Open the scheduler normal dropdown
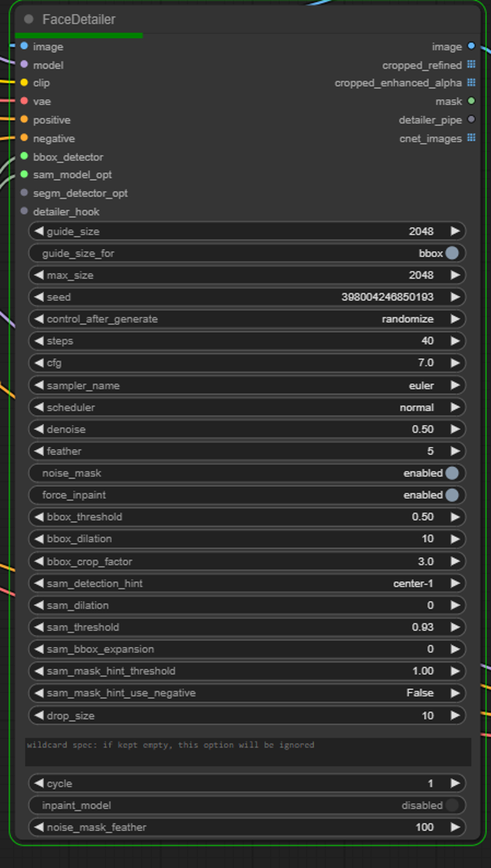This screenshot has width=491, height=868. (x=247, y=407)
